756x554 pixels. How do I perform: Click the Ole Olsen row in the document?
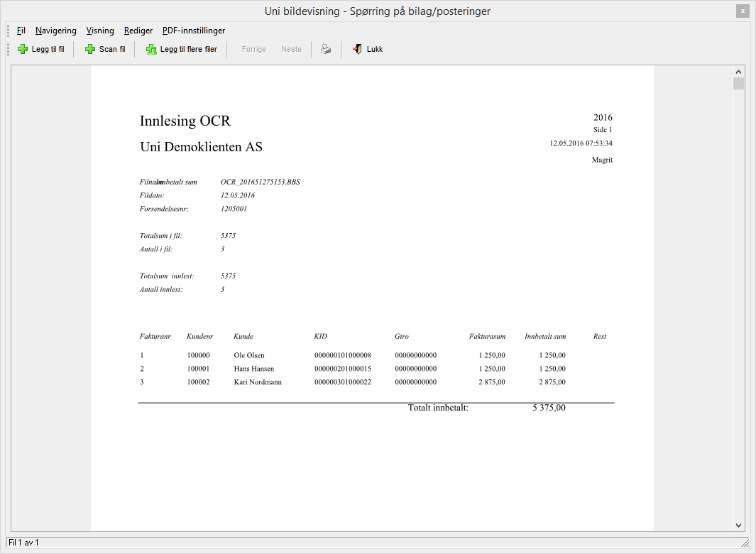pos(249,355)
